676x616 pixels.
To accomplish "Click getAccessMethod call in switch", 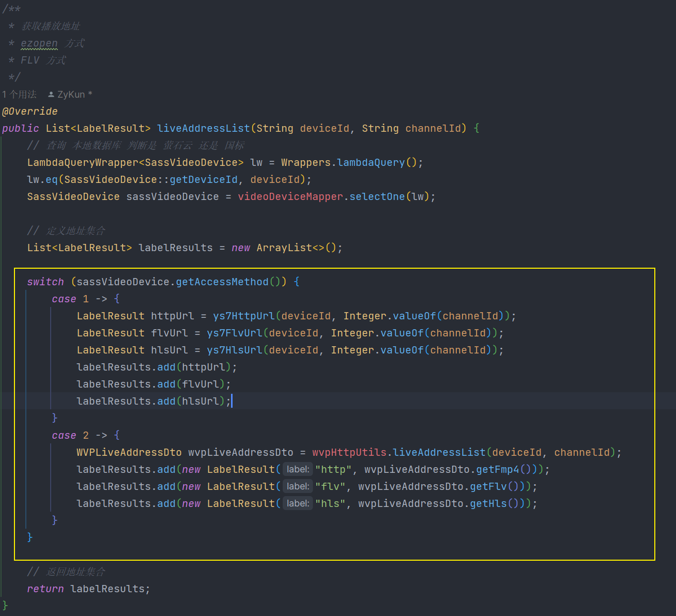I will 222,282.
